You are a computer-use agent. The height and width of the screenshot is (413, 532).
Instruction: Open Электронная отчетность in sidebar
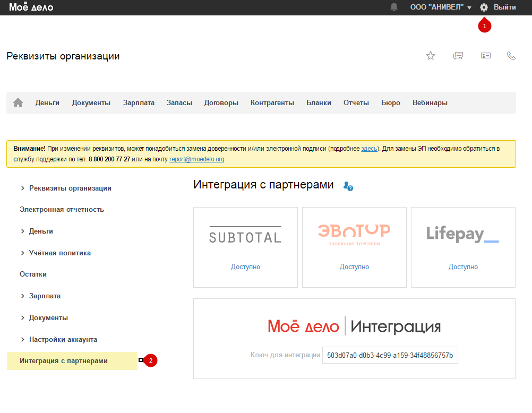(x=62, y=209)
